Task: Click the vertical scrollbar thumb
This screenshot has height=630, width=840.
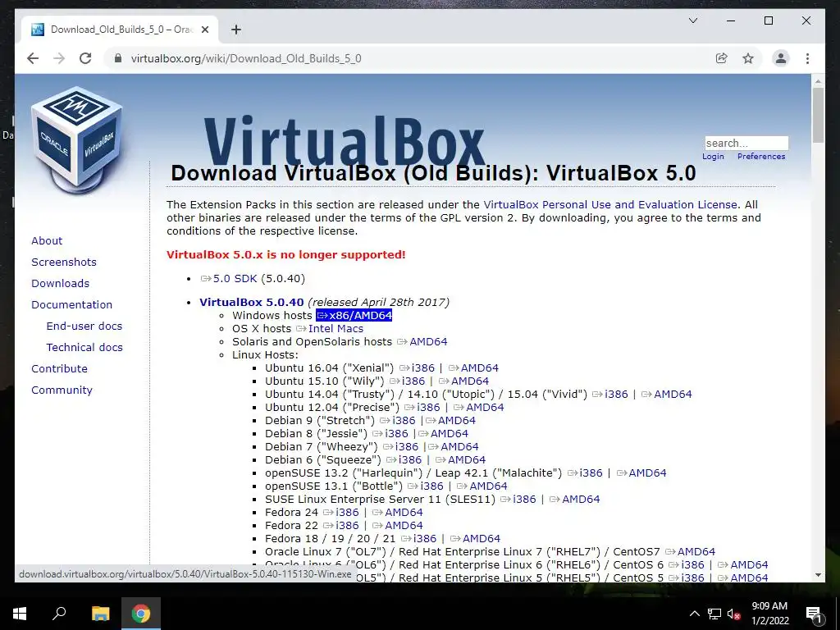Action: coord(818,115)
